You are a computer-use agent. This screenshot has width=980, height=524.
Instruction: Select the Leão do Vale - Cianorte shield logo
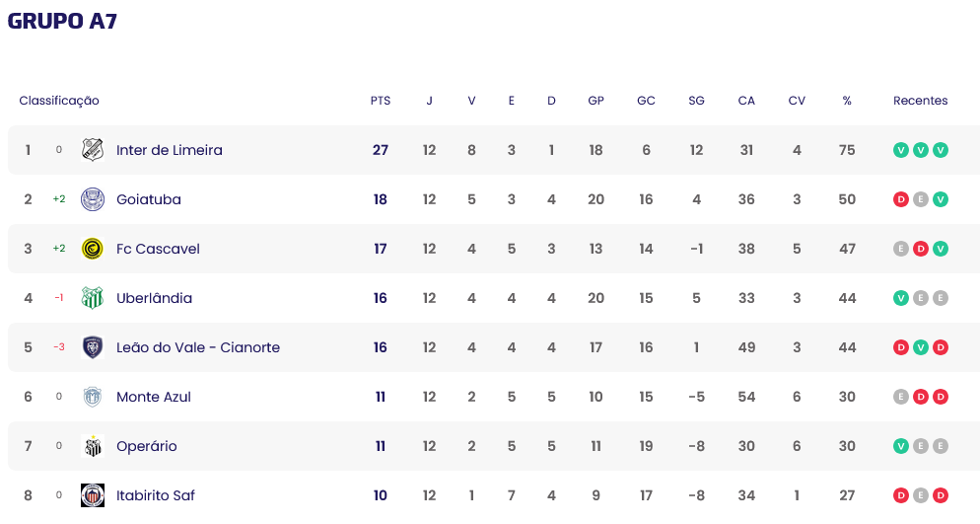coord(93,347)
